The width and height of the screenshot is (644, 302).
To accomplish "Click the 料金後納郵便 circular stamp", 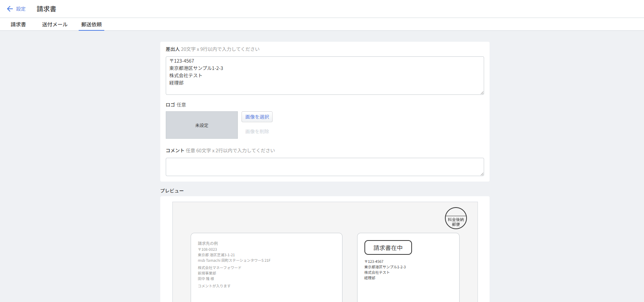I will [x=456, y=219].
